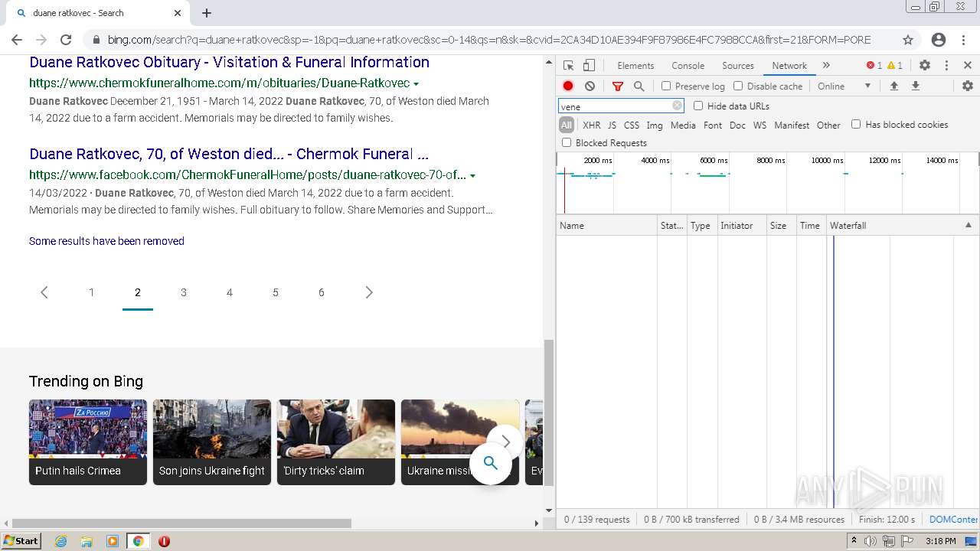Go to previous results page arrow
The height and width of the screenshot is (551, 980).
(44, 292)
